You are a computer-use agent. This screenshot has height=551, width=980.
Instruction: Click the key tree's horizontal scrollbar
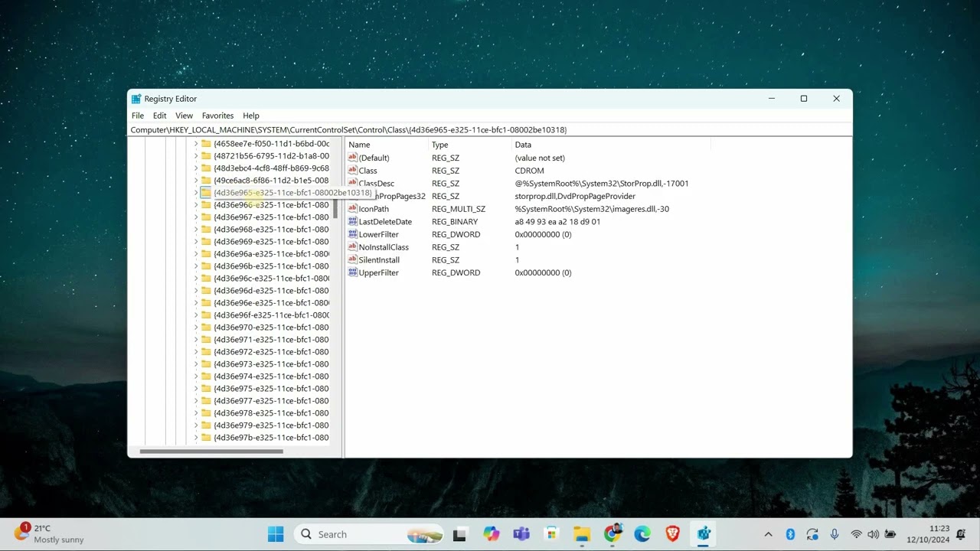tap(211, 451)
